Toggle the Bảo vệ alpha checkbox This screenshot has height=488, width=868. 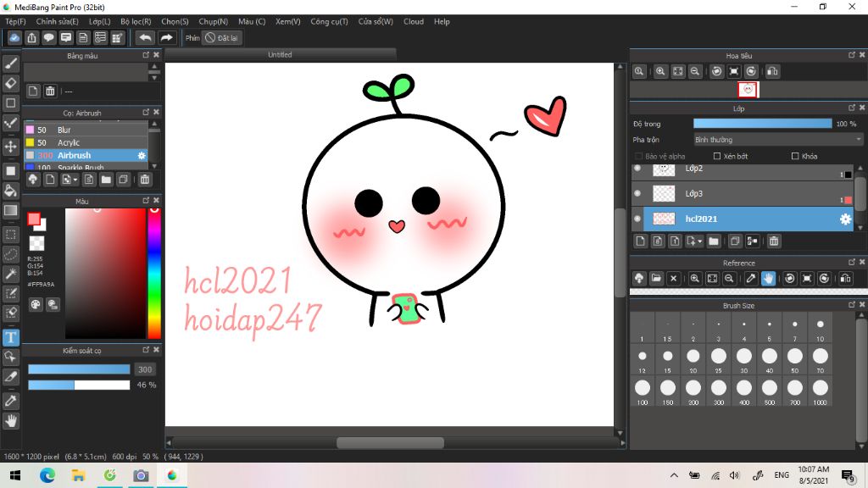click(639, 156)
